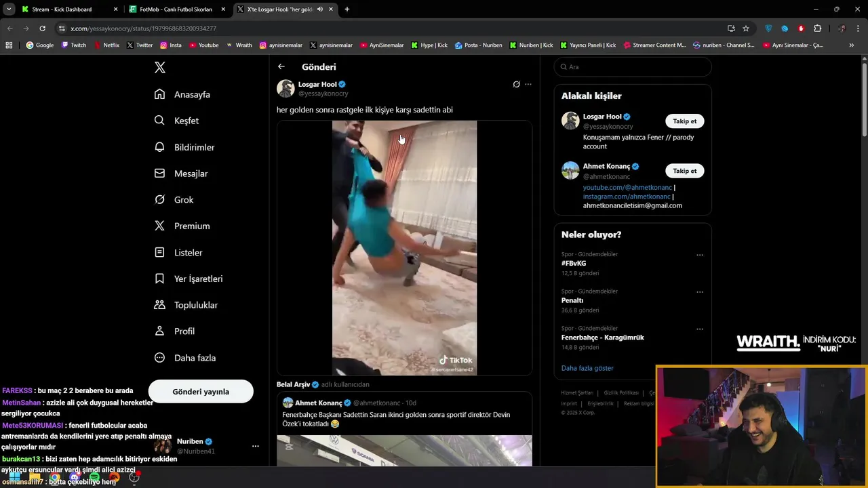The image size is (868, 488).
Task: Open Penaltı trending topic
Action: [x=572, y=300]
